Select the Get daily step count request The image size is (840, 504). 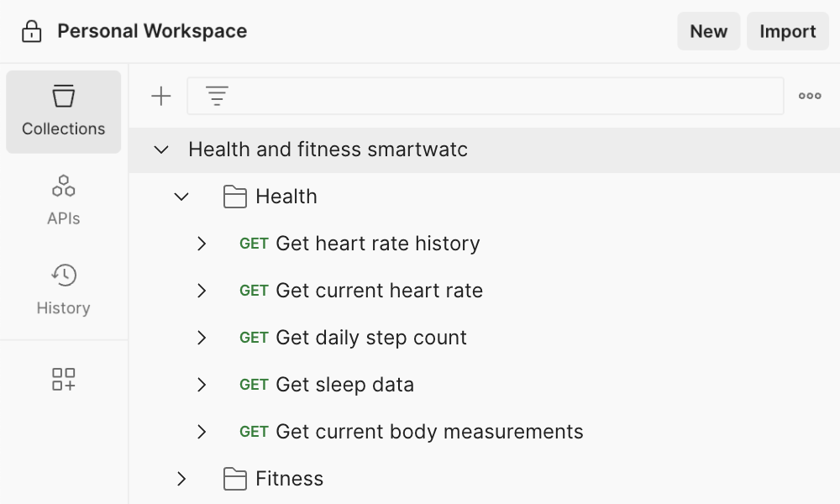(x=370, y=338)
